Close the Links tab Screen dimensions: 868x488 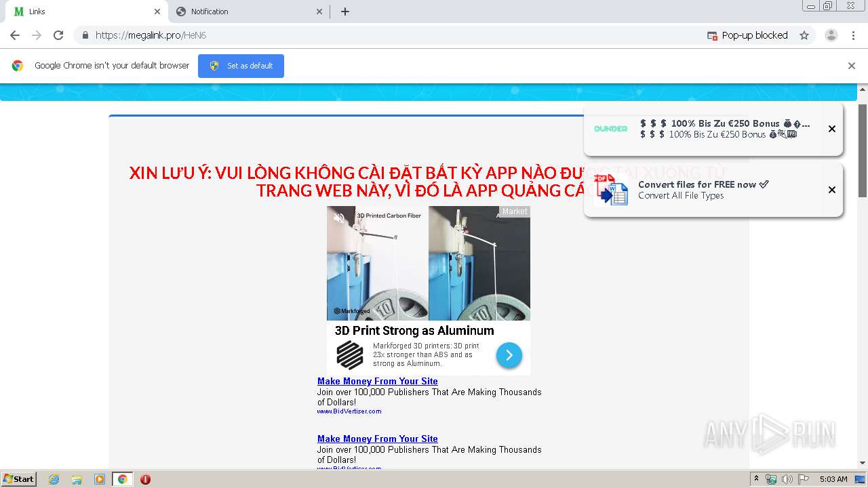[x=157, y=12]
